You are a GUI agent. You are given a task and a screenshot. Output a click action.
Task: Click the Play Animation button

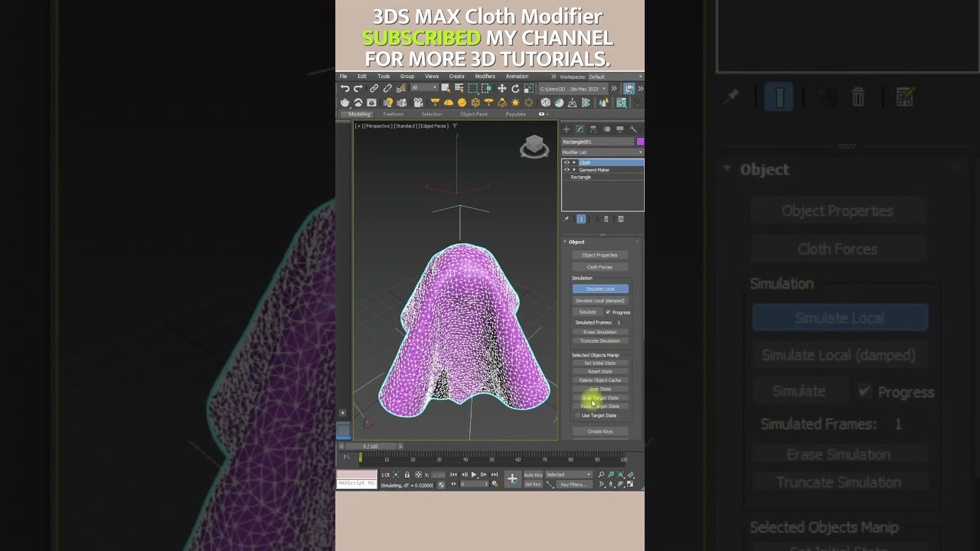(x=474, y=474)
